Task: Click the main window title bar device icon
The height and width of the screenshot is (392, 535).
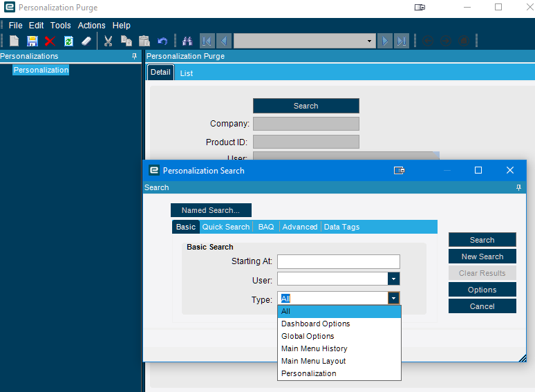Action: coord(420,7)
